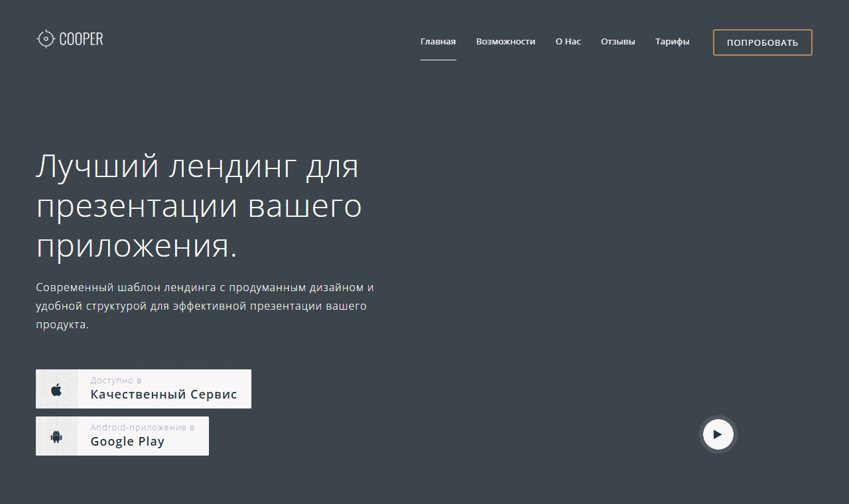Click the ПОПРОБОВАТЬ button
Image resolution: width=849 pixels, height=504 pixels.
[x=762, y=42]
